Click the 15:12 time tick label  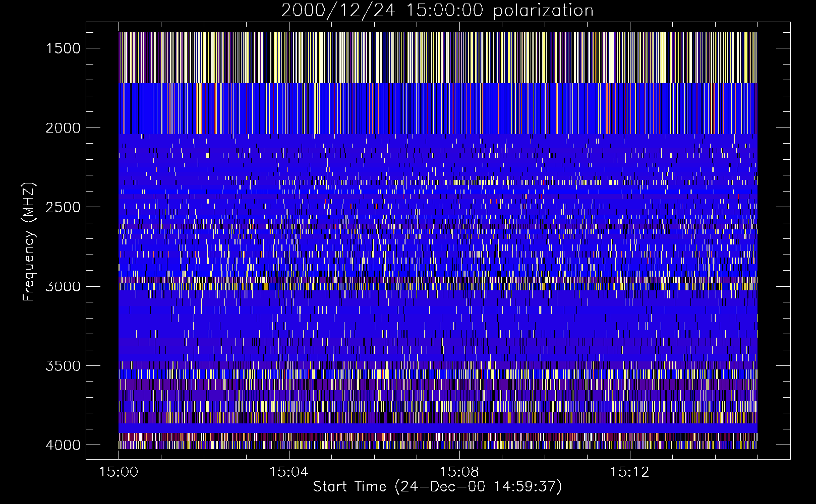click(629, 472)
